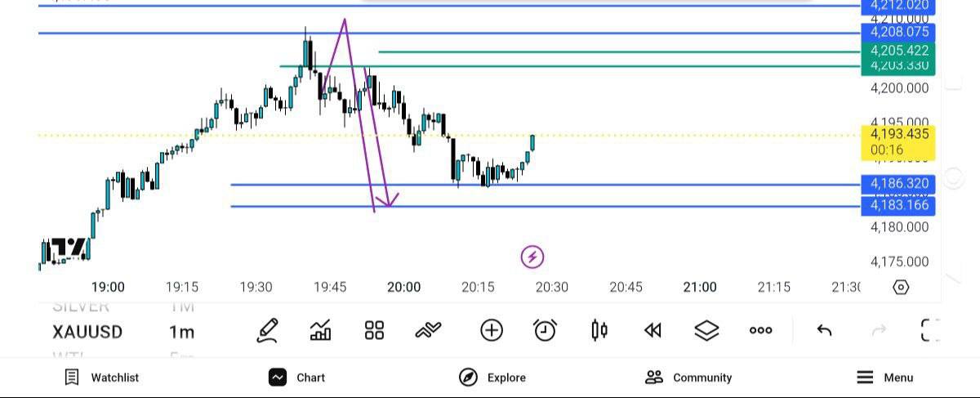Tap the double zigzag lines icon
The image size is (980, 398).
428,330
